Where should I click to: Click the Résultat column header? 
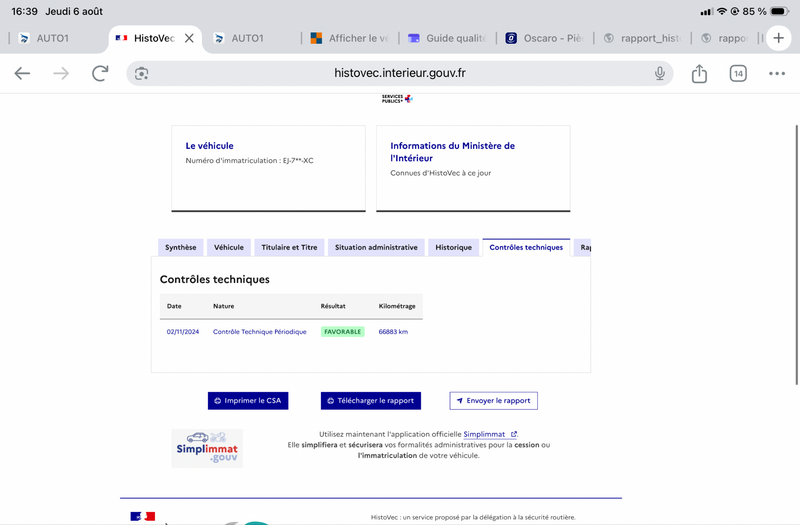(x=333, y=306)
